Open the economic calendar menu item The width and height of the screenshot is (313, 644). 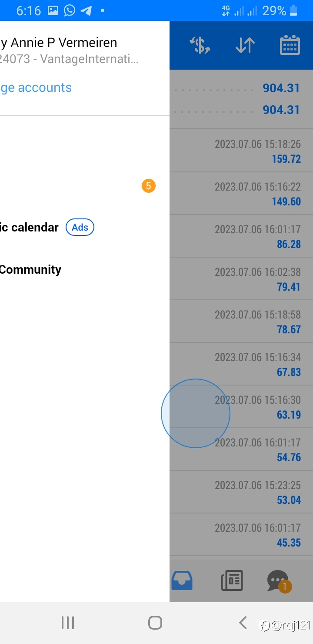tap(29, 227)
